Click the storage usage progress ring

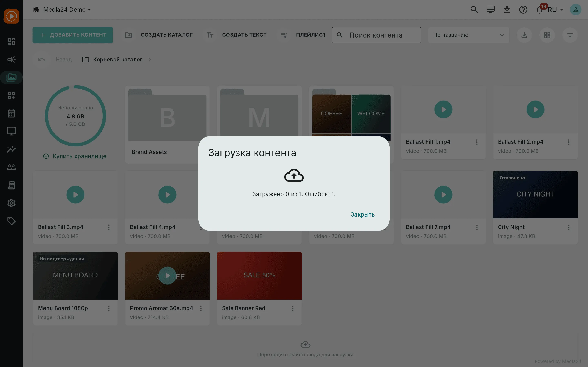(75, 116)
